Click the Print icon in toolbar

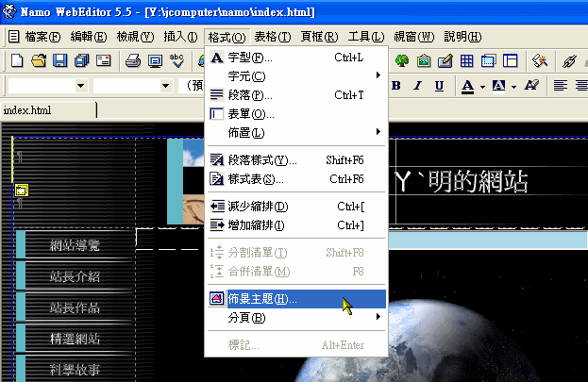133,60
